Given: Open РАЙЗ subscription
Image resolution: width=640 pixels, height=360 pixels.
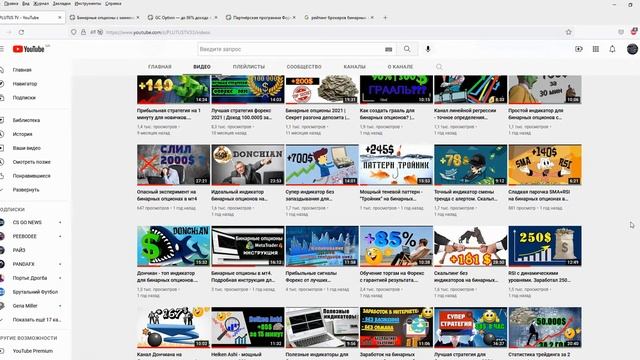Looking at the screenshot, I should tap(19, 250).
